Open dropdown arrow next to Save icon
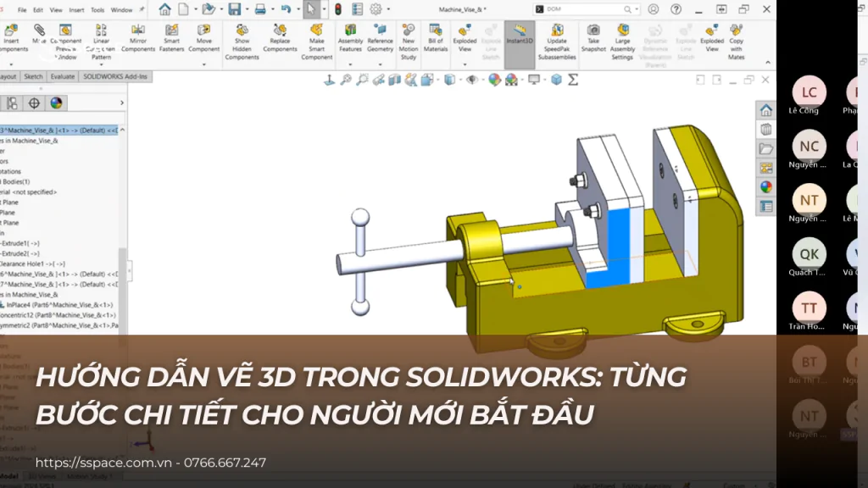 247,9
